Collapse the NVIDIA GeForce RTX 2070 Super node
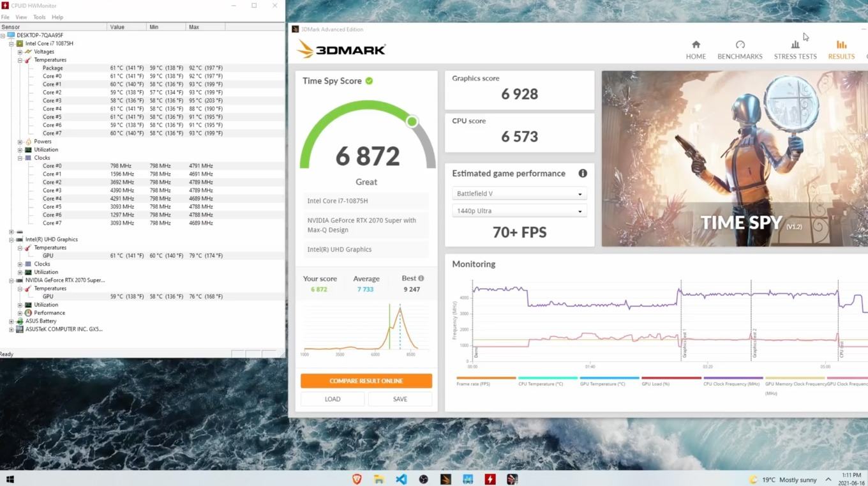 tap(11, 280)
